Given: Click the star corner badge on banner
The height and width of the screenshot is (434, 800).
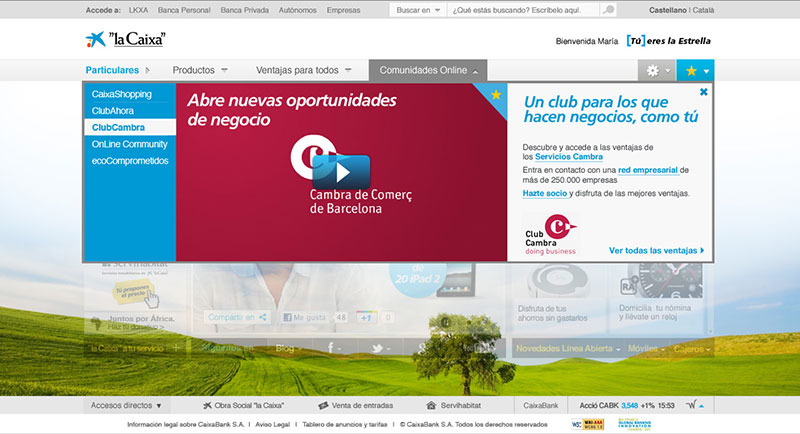Looking at the screenshot, I should coord(495,94).
